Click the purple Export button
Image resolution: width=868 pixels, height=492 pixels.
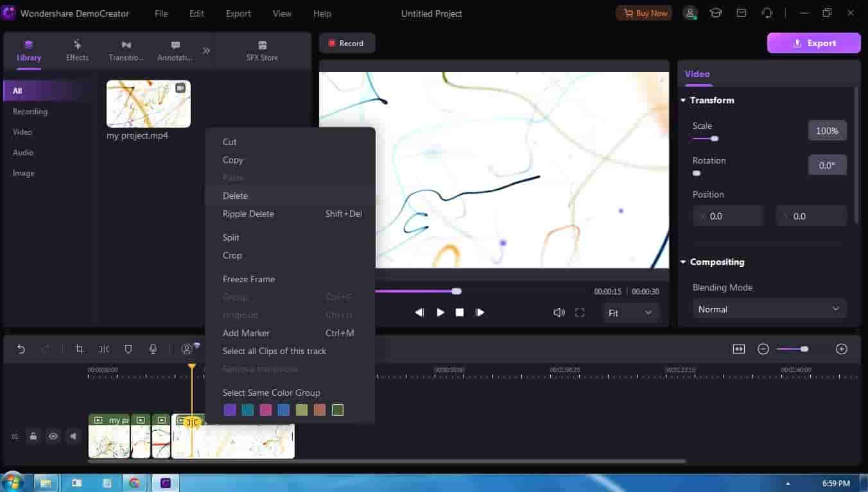pos(813,43)
